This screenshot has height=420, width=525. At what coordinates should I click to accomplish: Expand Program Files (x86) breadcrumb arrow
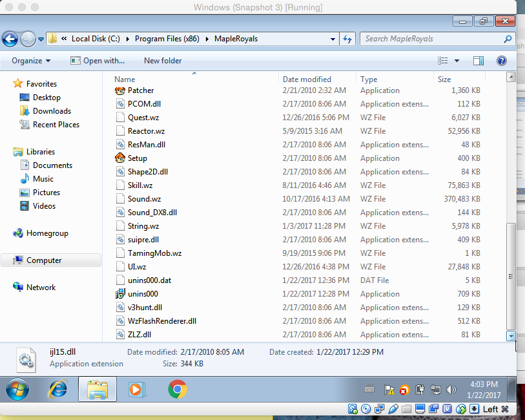tap(207, 39)
